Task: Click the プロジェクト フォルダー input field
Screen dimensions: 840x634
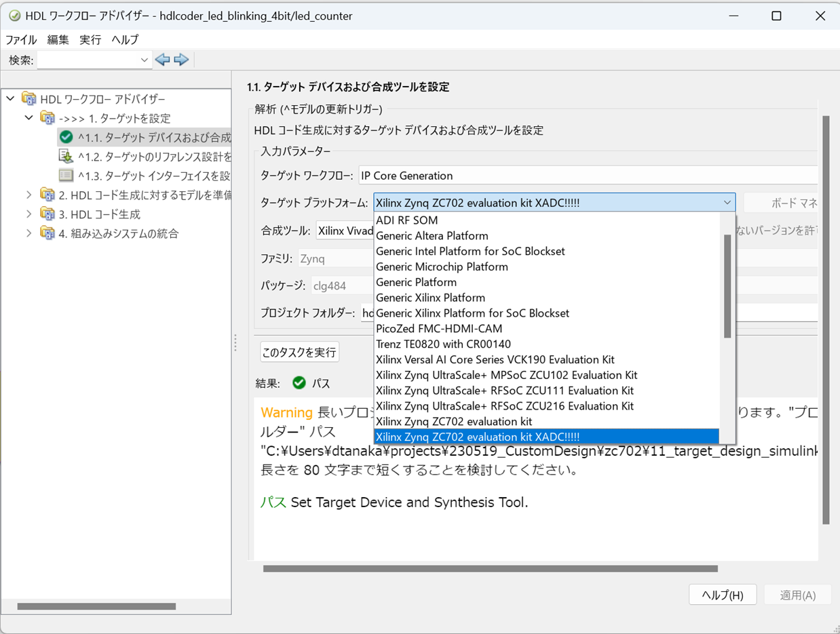Action: pos(588,313)
